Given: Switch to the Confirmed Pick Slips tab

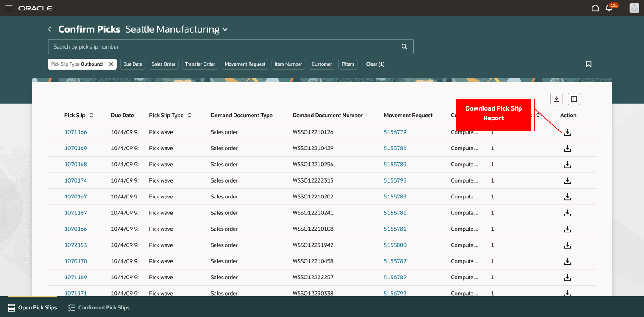Looking at the screenshot, I should tap(99, 307).
